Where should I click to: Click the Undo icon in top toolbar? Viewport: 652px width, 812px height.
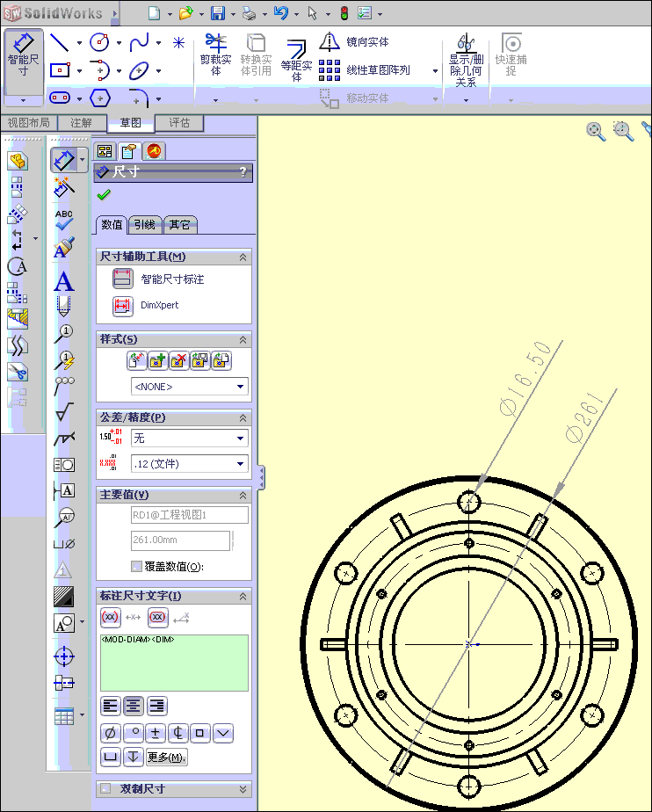[x=281, y=13]
